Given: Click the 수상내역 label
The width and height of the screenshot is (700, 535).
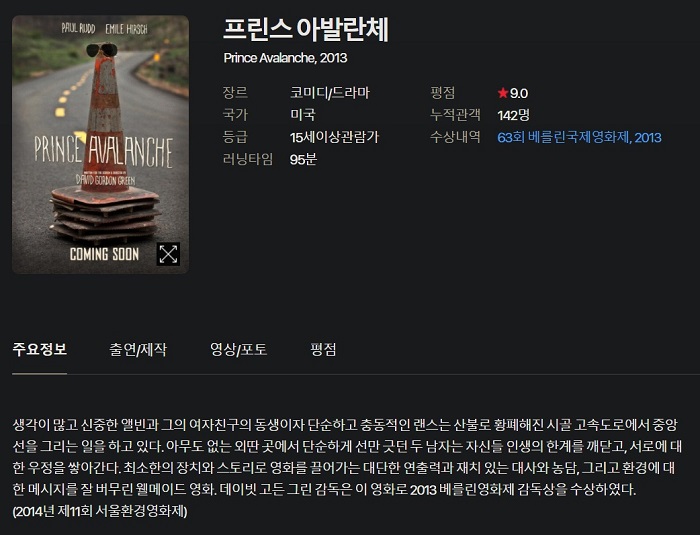Looking at the screenshot, I should [455, 137].
